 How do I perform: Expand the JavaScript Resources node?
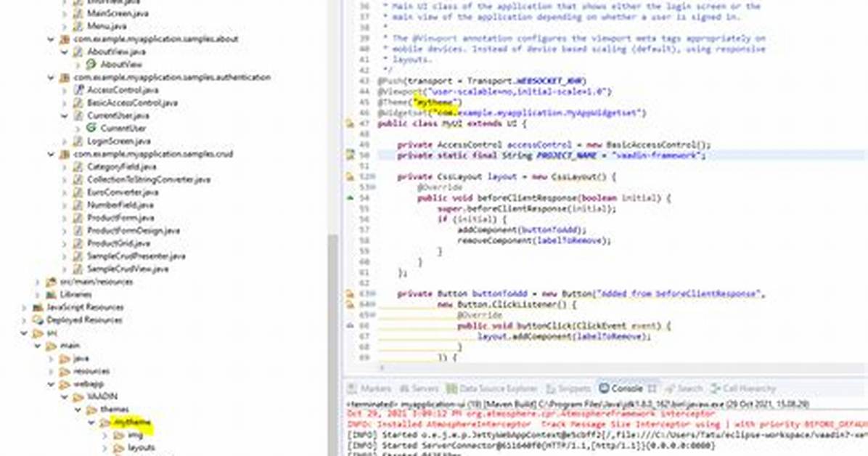tap(25, 307)
